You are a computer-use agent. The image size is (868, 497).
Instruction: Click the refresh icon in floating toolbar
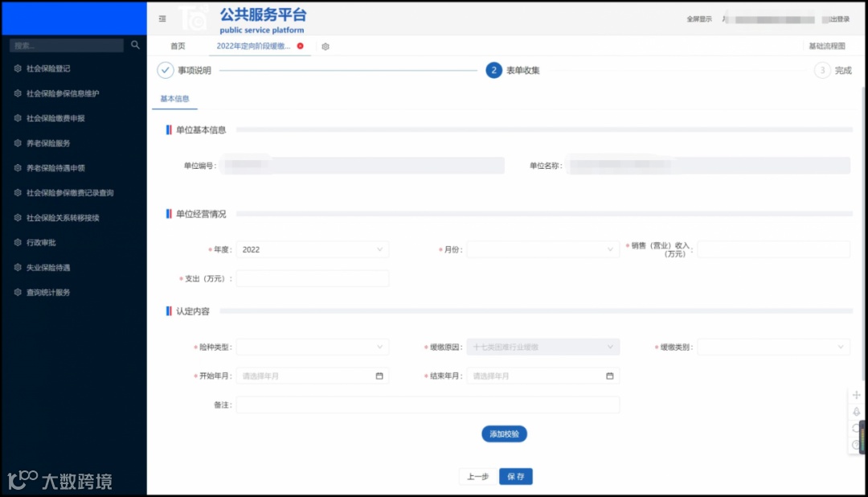click(857, 429)
